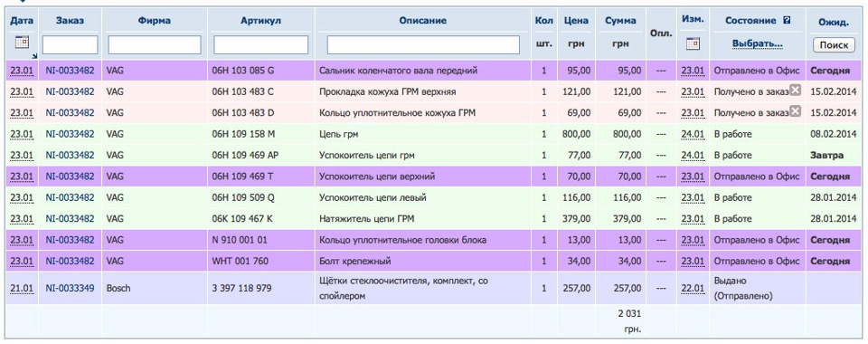Click the help icon next to Состояние
868x344 pixels.
(x=787, y=21)
